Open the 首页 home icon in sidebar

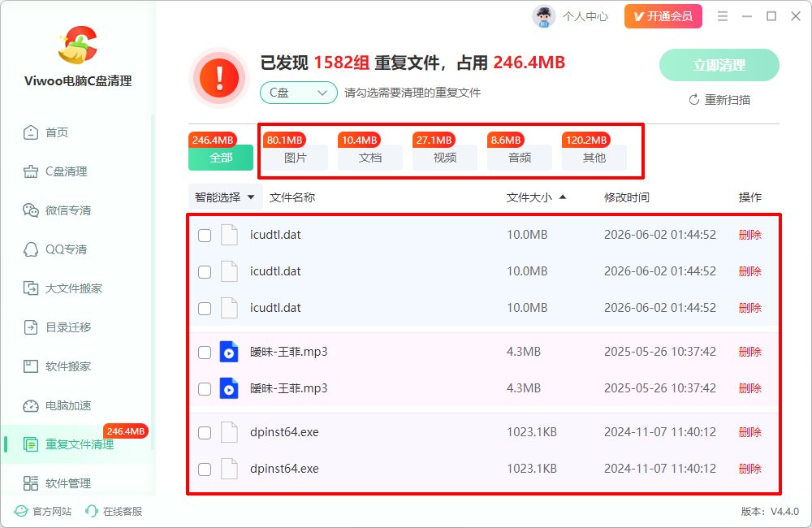click(31, 132)
